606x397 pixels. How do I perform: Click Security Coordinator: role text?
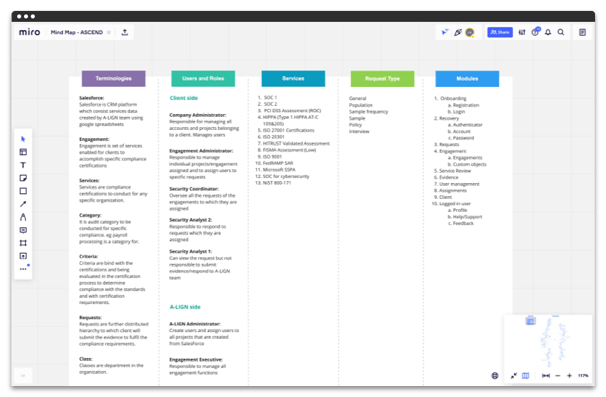[194, 189]
